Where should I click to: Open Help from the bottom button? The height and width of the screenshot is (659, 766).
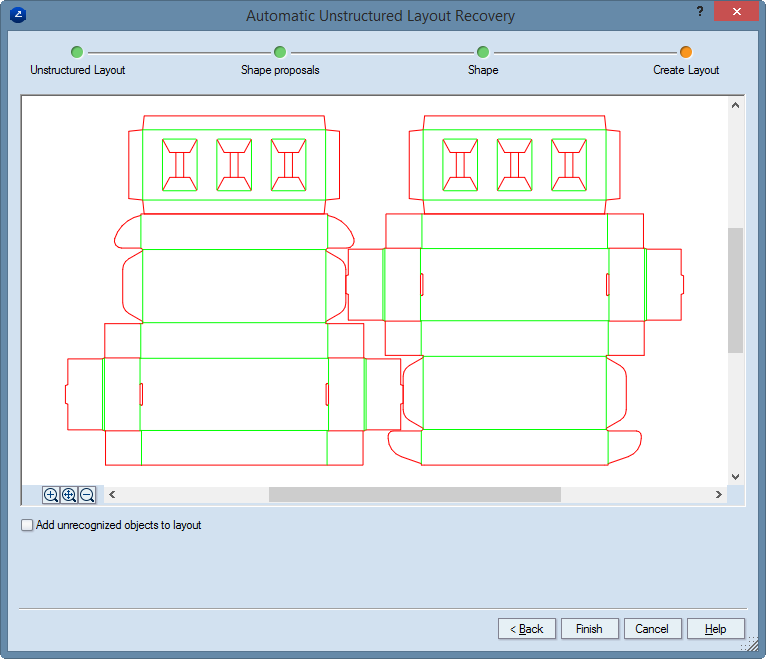[715, 629]
